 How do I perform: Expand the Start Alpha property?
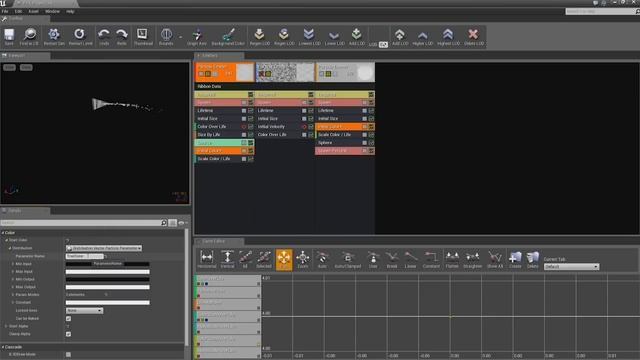(x=6, y=326)
